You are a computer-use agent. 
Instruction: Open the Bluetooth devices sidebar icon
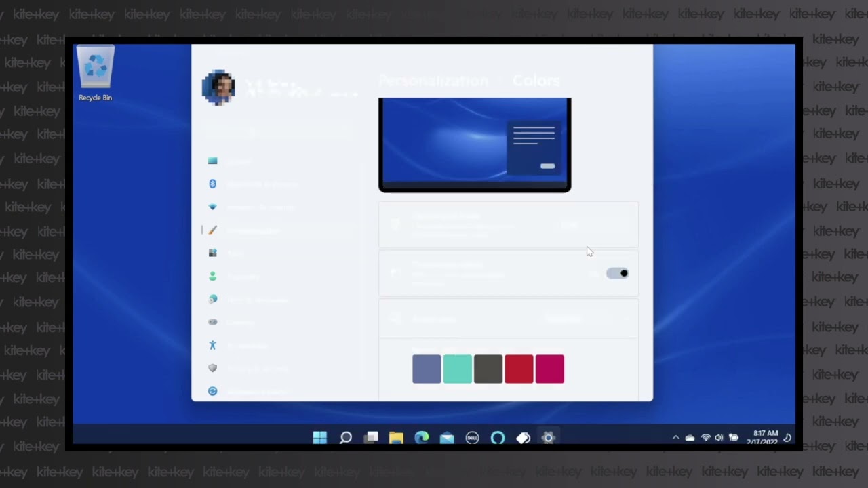click(x=212, y=184)
